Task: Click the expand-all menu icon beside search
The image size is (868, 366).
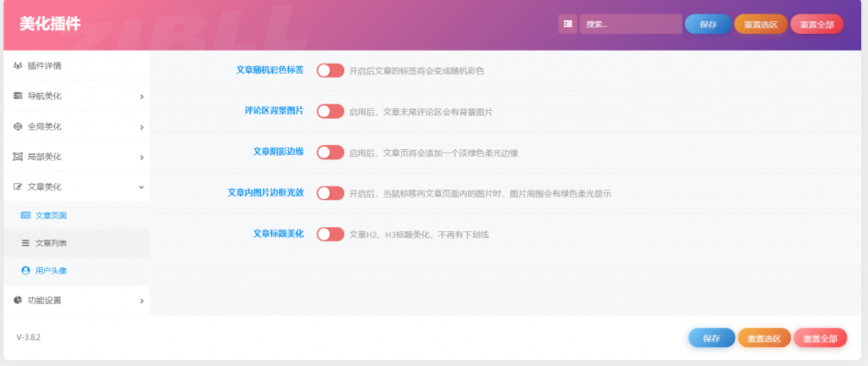Action: pyautogui.click(x=567, y=24)
